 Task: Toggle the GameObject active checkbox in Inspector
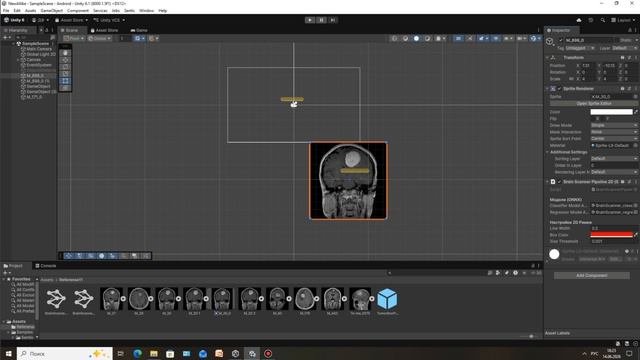560,40
